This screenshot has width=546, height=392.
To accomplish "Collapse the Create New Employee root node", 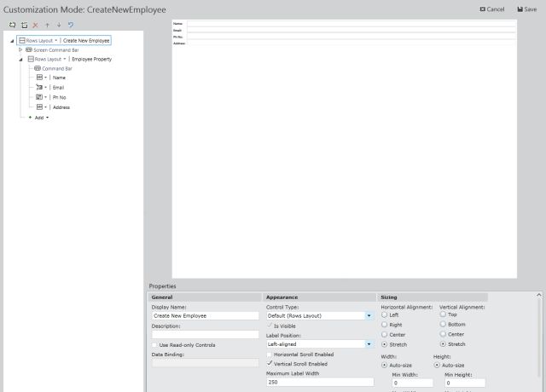I will click(x=12, y=41).
